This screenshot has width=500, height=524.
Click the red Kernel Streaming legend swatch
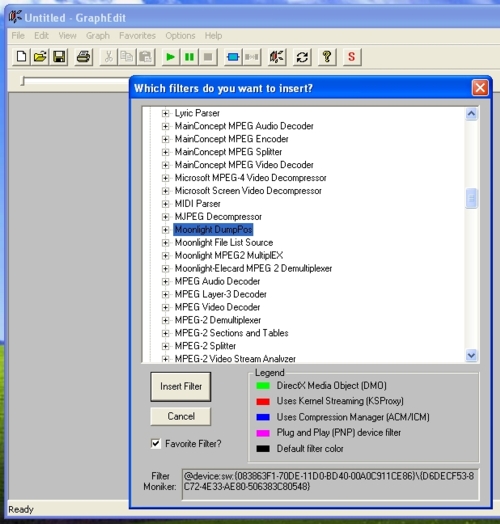click(x=263, y=402)
